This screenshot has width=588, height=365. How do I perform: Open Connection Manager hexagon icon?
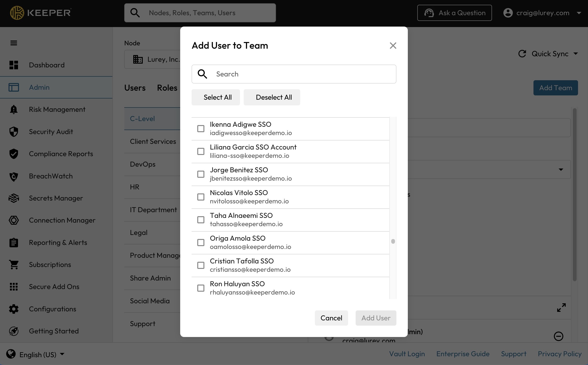(x=14, y=220)
